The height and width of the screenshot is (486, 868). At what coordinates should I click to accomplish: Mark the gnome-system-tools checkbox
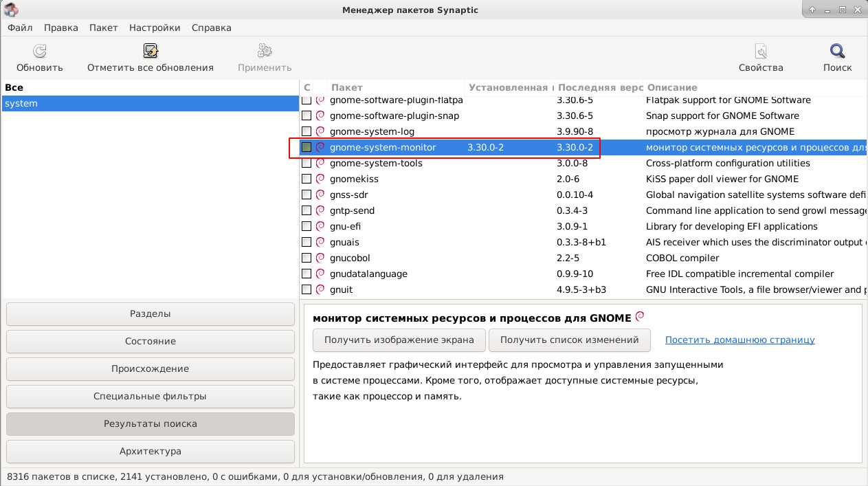tap(307, 163)
